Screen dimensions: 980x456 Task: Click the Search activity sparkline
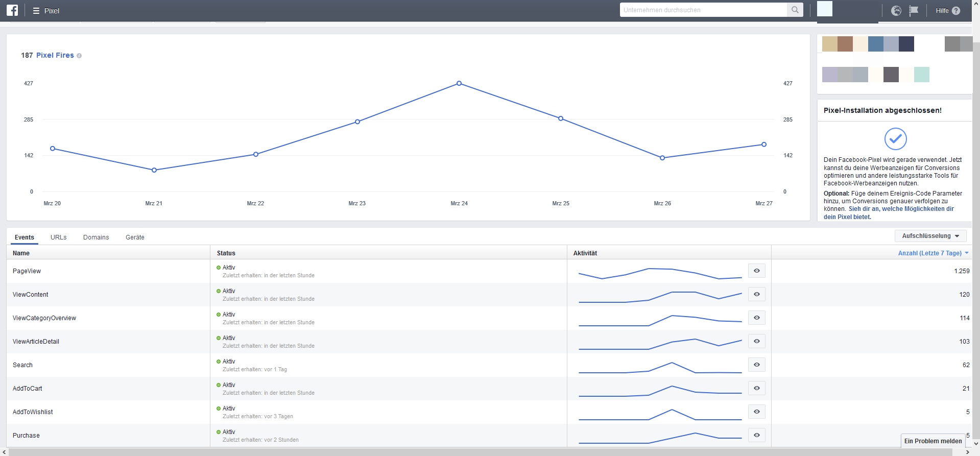[660, 368]
